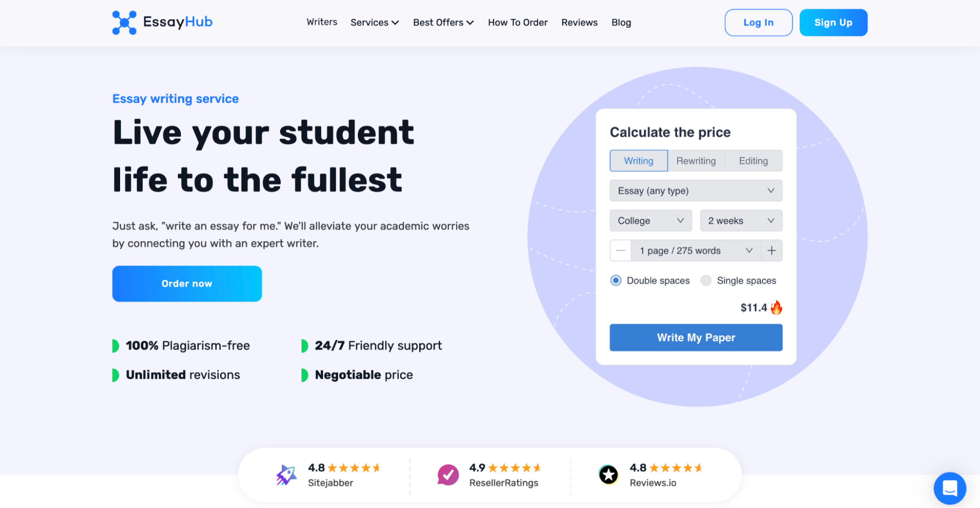The width and height of the screenshot is (980, 508).
Task: Select Single spaces radio button
Action: (x=706, y=281)
